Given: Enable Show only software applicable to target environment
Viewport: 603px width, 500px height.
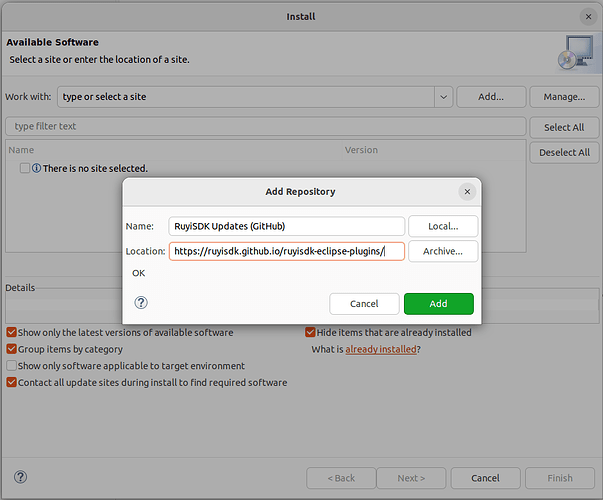Looking at the screenshot, I should 12,366.
